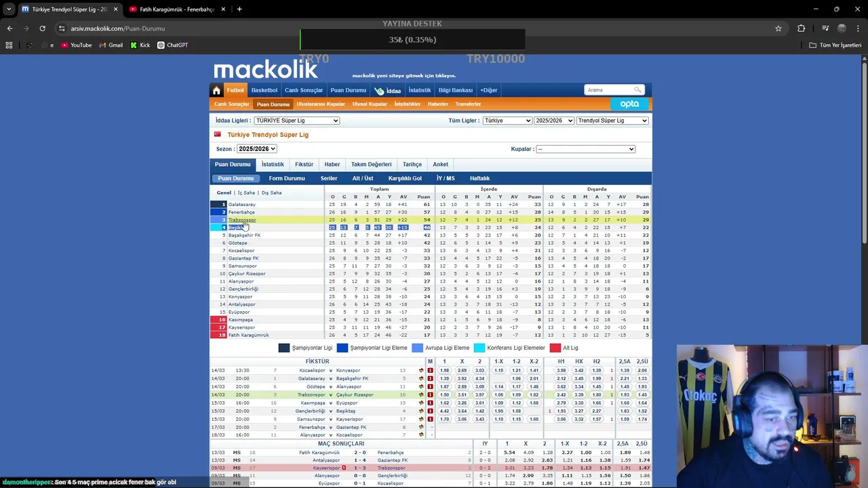Switch to the Takım Değerleri tab
Screen dimensions: 868x488
pos(371,164)
